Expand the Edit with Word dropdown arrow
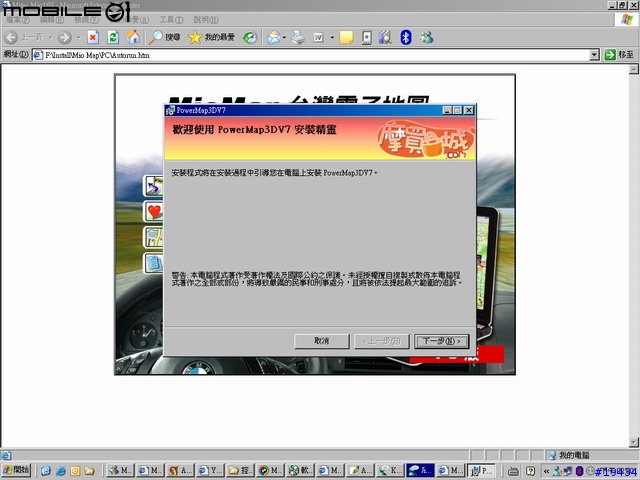Screen dimensions: 640x480 pos(332,38)
